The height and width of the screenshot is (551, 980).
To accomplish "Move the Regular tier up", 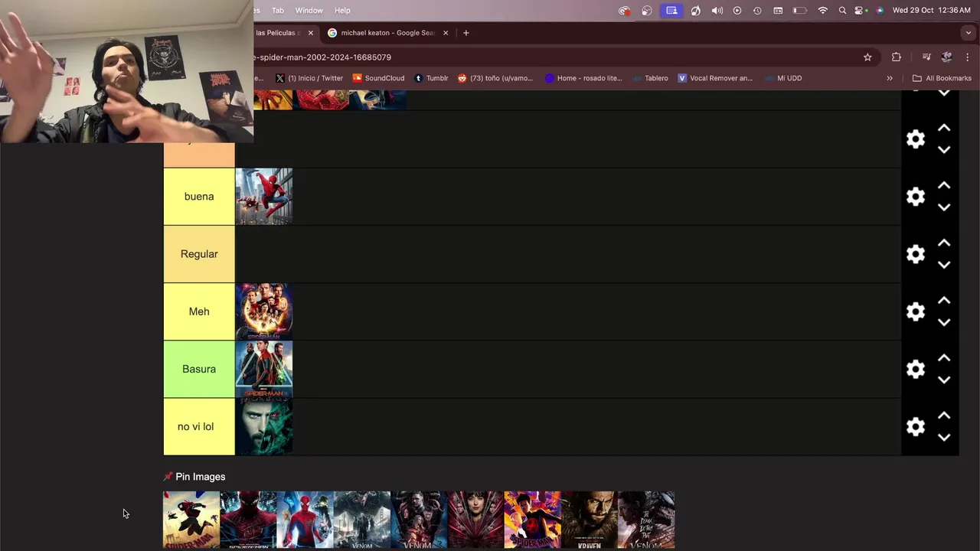I will coord(944,243).
